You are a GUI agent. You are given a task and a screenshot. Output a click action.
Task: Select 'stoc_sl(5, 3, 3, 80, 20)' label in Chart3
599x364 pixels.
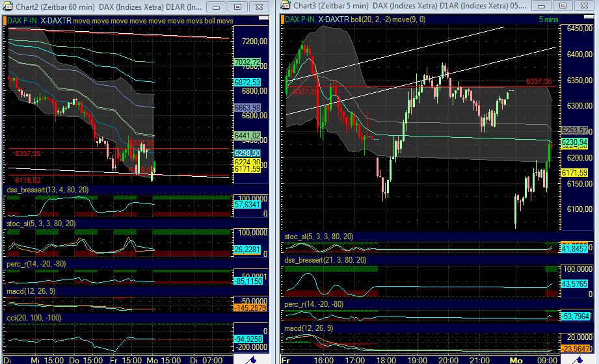(x=319, y=237)
